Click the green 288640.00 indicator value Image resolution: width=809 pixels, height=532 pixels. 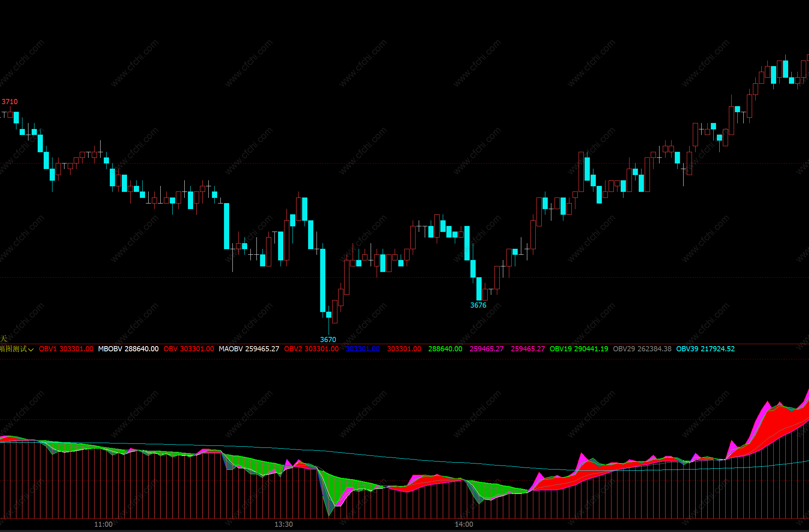445,349
